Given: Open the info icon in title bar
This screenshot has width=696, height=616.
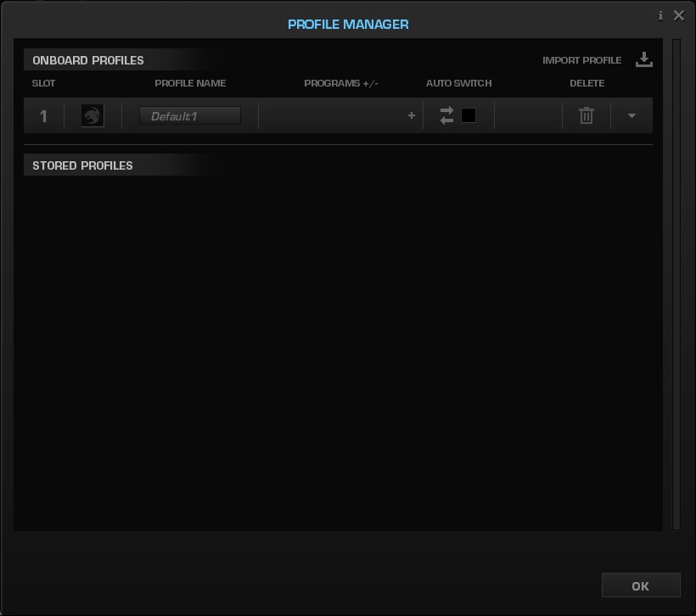Looking at the screenshot, I should pyautogui.click(x=660, y=16).
